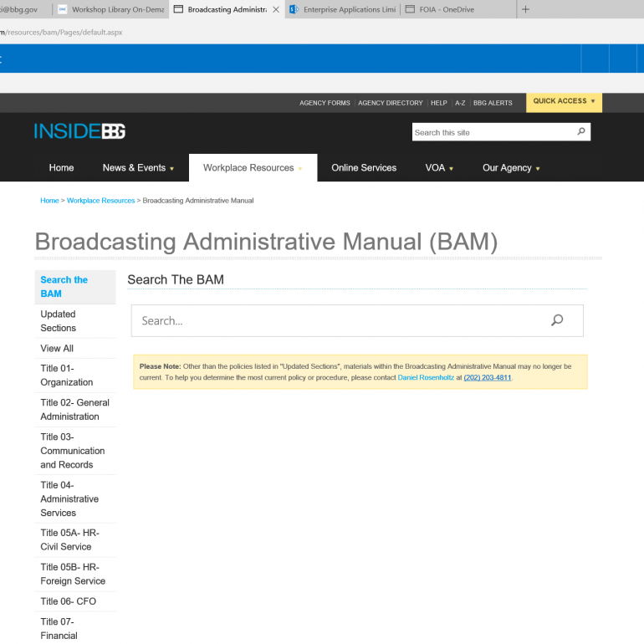Image resolution: width=644 pixels, height=644 pixels.
Task: Open the Help link in top bar
Action: (438, 103)
